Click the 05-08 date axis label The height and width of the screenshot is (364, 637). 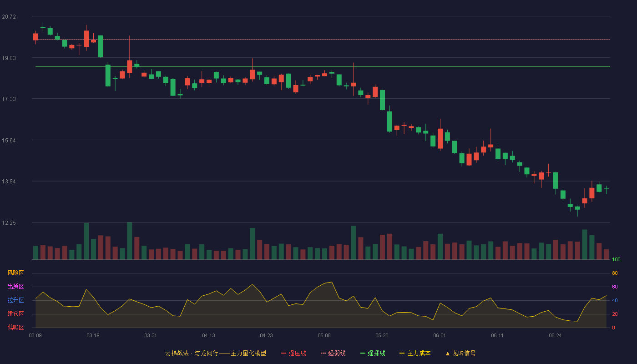324,335
